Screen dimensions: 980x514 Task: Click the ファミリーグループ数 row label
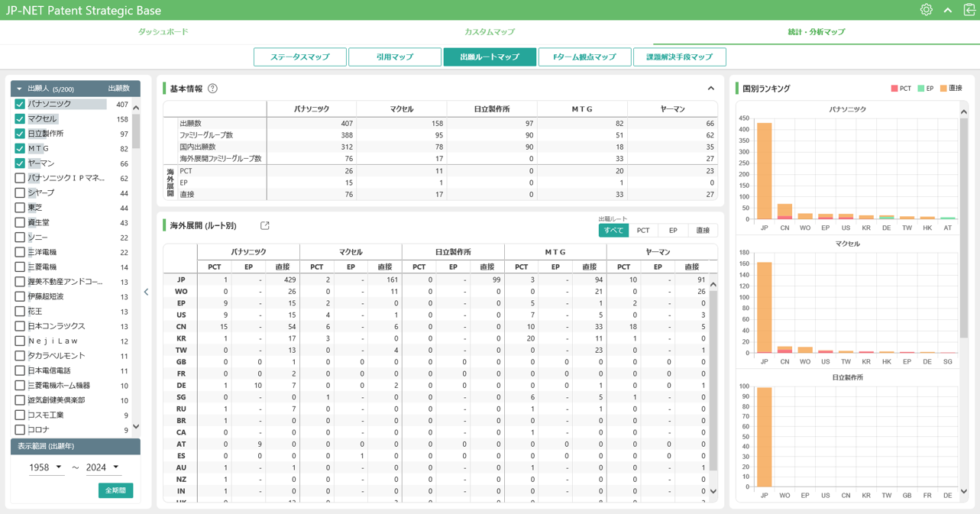tap(206, 135)
